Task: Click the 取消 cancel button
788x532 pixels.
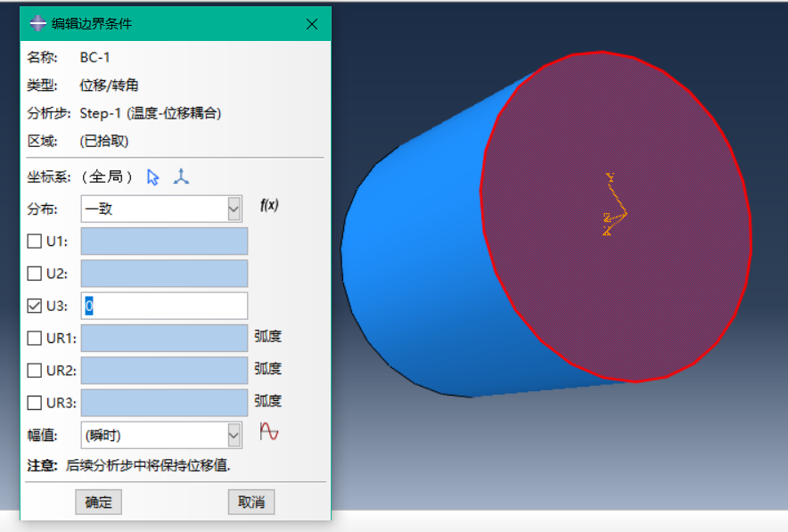Action: [251, 502]
